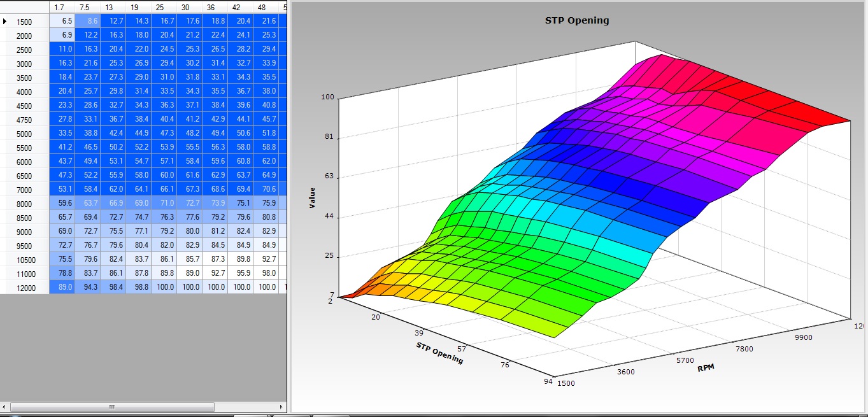The image size is (868, 417).
Task: Click the STP Opening chart title
Action: click(x=577, y=20)
